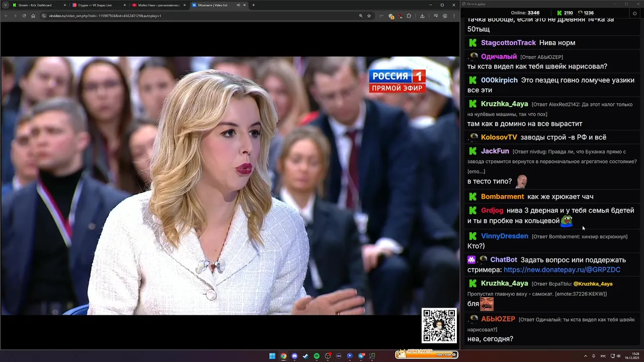Reload the current page
The width and height of the screenshot is (644, 362).
[24, 16]
